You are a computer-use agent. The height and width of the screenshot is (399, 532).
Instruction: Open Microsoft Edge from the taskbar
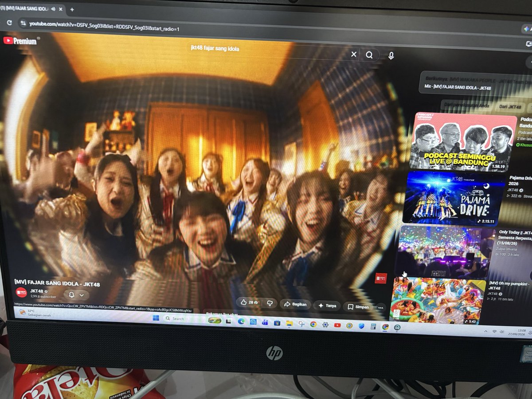click(x=241, y=321)
